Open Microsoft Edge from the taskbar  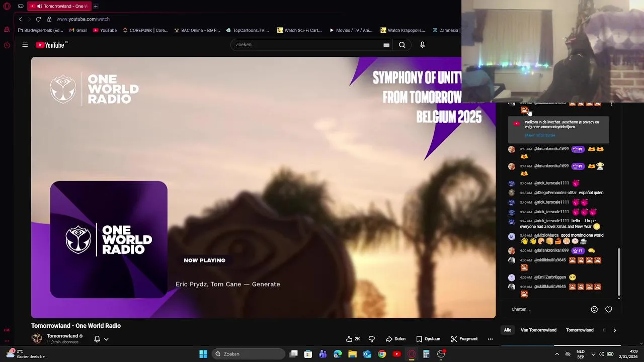[x=338, y=354]
